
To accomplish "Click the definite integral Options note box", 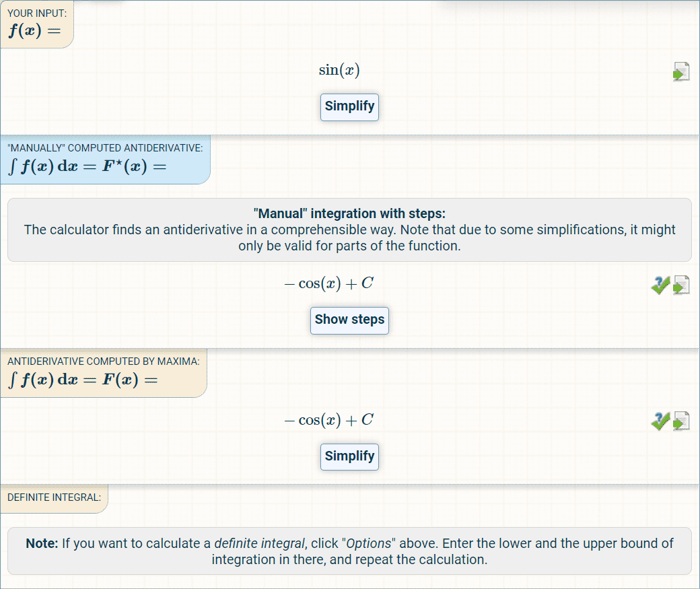I will (349, 551).
